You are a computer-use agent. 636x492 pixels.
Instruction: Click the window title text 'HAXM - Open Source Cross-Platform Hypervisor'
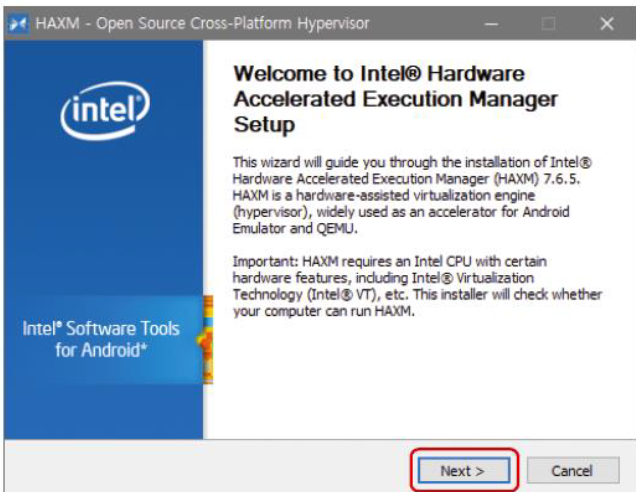coord(202,24)
